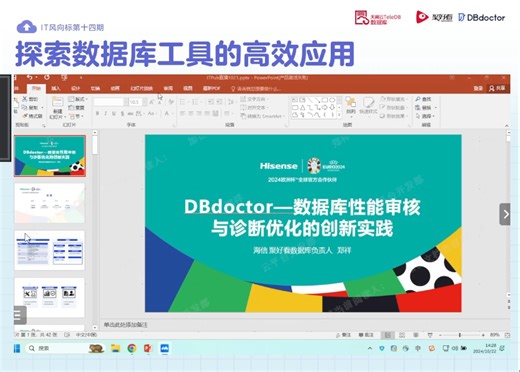Click Convert to SmartArt button
520x372 pixels.
point(262,116)
